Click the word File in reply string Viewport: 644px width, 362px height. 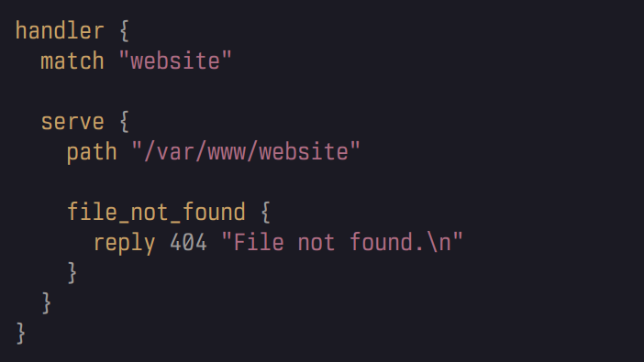259,242
